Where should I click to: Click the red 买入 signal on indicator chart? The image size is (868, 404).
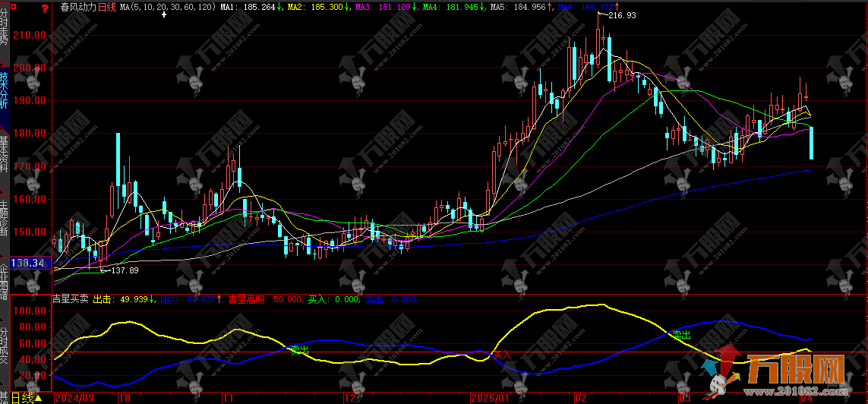tap(501, 354)
